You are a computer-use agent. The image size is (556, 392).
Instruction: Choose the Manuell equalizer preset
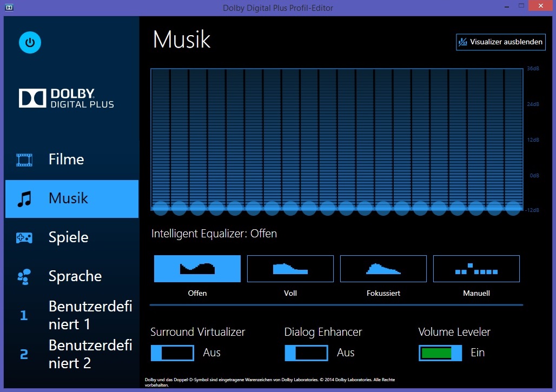click(476, 269)
